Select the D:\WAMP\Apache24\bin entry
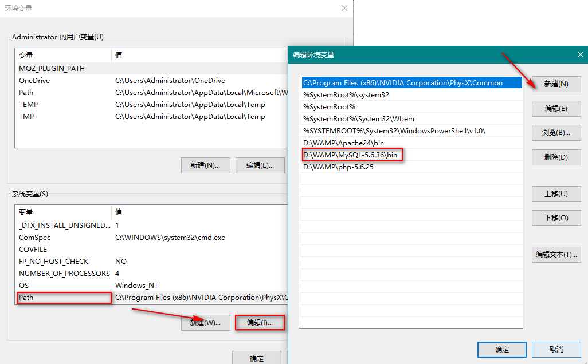The image size is (588, 364). click(x=411, y=143)
